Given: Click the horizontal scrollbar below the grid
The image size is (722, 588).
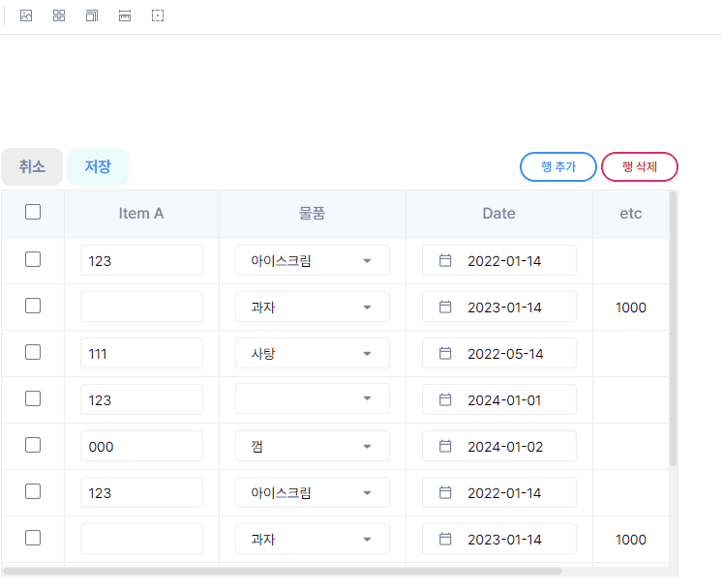Looking at the screenshot, I should click(x=283, y=571).
